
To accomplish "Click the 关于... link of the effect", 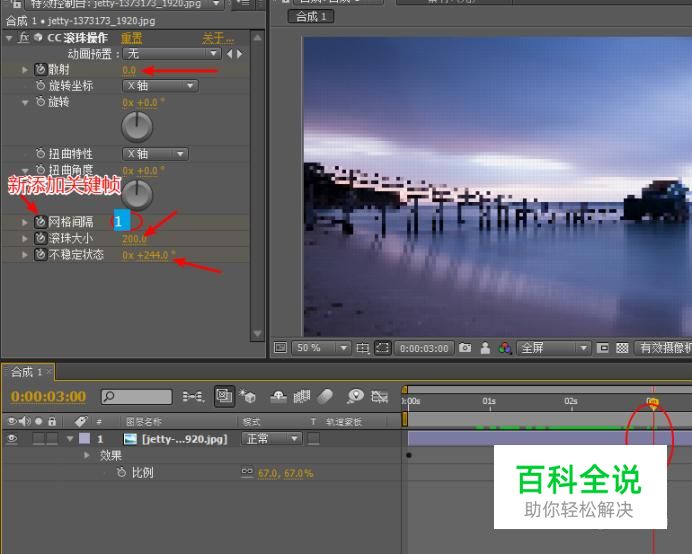I will click(x=218, y=38).
